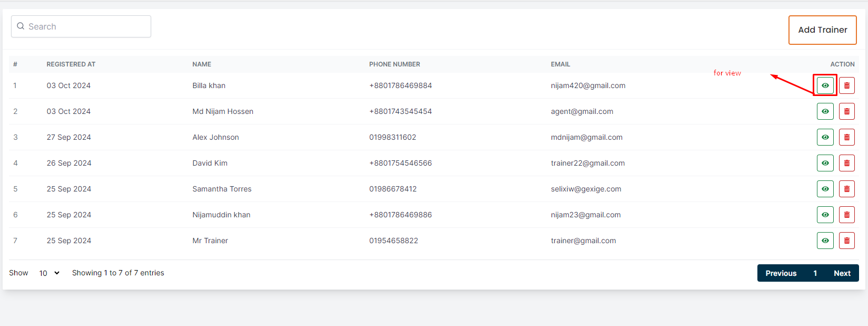Delete trainer Md Nijam Hossen
The height and width of the screenshot is (326, 868).
tap(846, 111)
